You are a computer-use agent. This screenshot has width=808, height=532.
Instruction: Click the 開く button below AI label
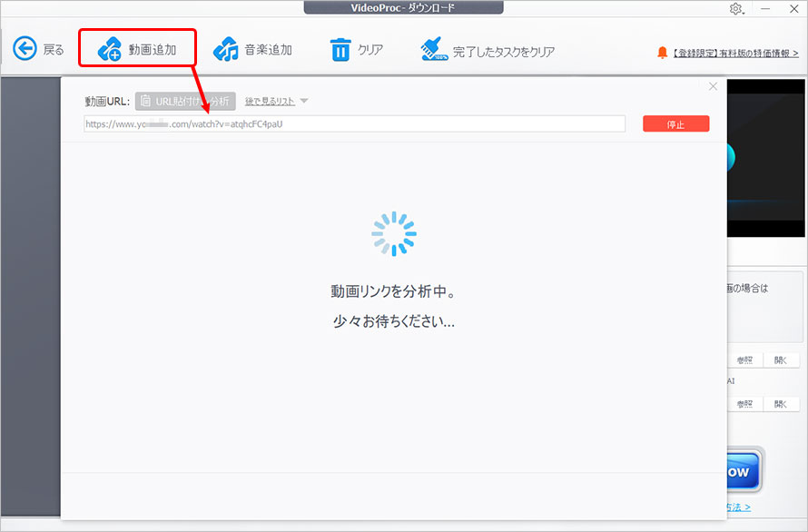(x=782, y=404)
